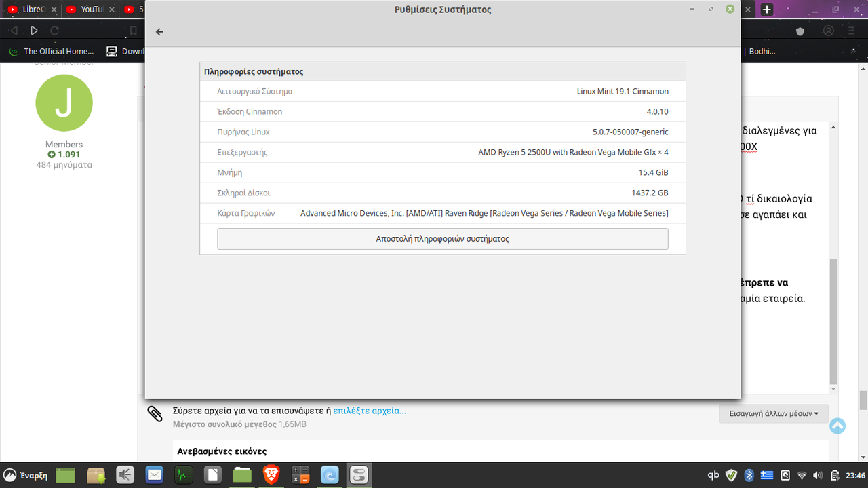Screen dimensions: 868x488
Task: Switch to the YouTu... browser tab
Action: tap(90, 10)
